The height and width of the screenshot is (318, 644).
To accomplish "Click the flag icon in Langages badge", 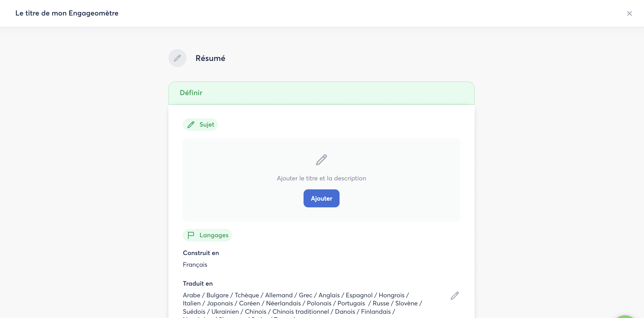I will [191, 235].
